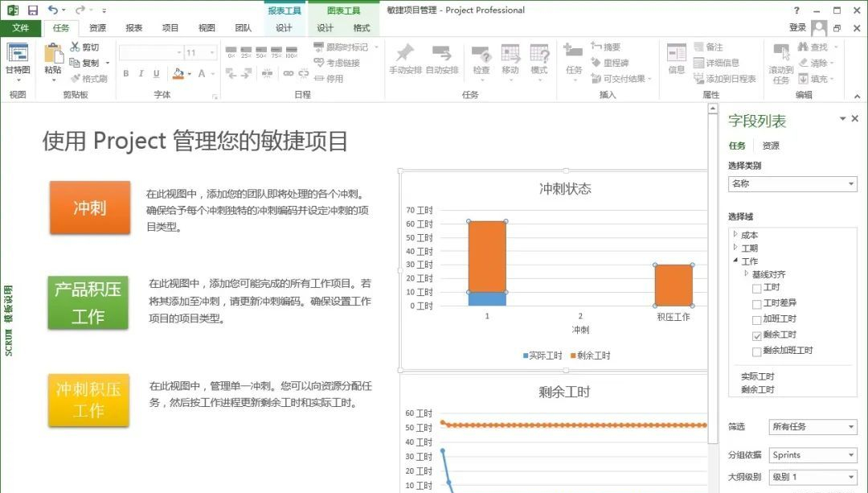The width and height of the screenshot is (868, 493).
Task: Close the 字段列表 field list pane
Action: coord(854,118)
